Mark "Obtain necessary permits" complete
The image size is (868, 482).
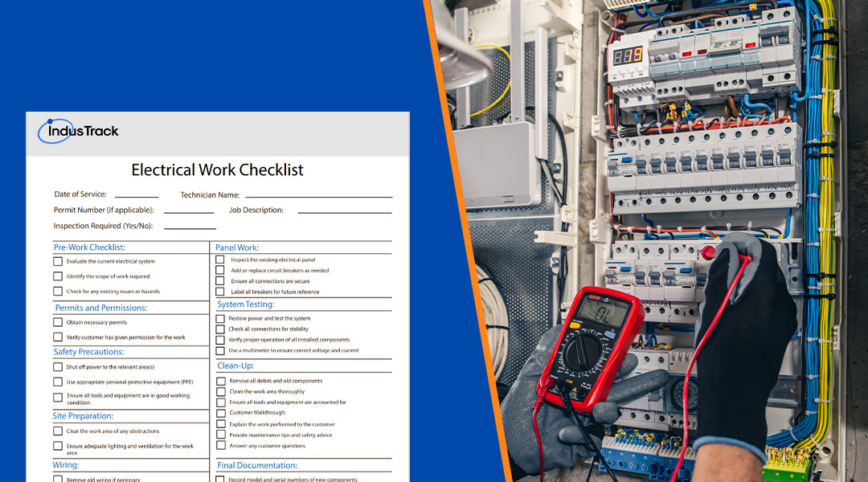tap(57, 322)
